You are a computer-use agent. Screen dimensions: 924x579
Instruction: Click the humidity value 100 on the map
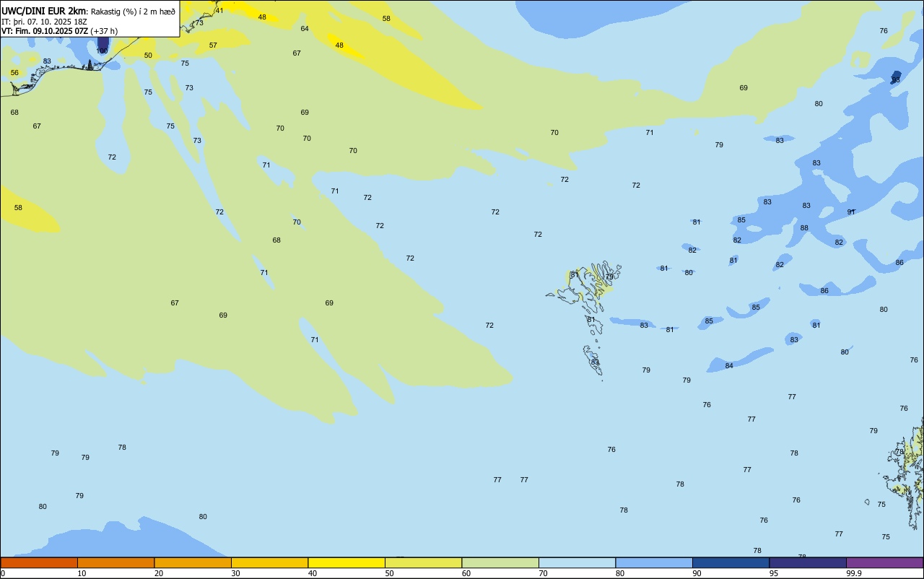(103, 51)
